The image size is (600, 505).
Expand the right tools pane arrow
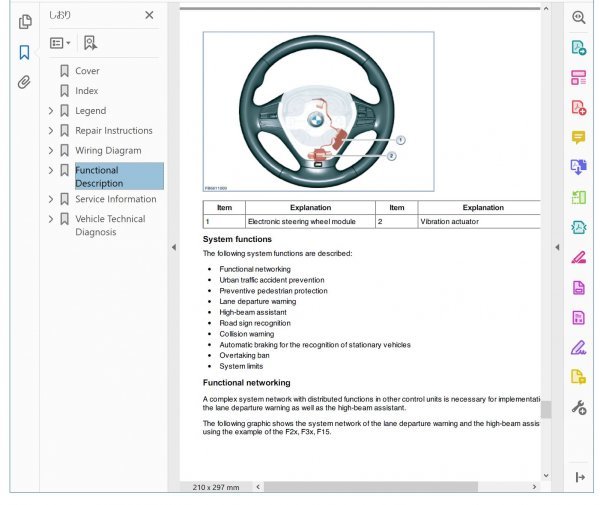[x=558, y=247]
